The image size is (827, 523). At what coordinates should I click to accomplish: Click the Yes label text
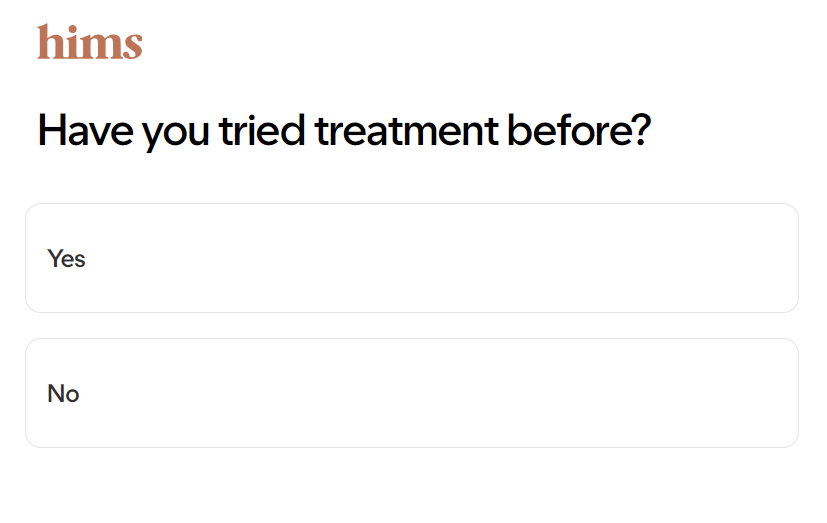tap(66, 259)
